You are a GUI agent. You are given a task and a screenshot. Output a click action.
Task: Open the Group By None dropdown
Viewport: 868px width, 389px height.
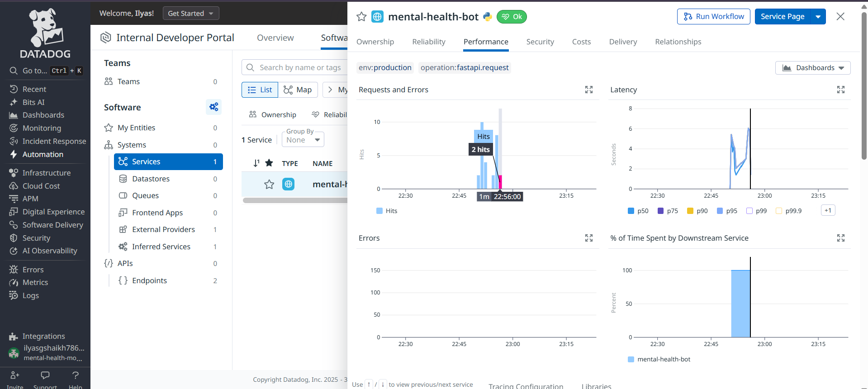[x=303, y=139]
